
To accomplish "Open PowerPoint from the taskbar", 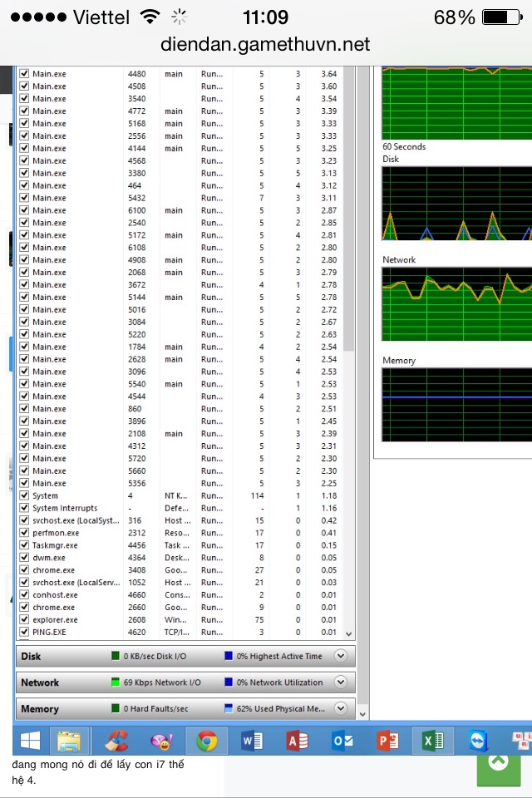I will 387,740.
